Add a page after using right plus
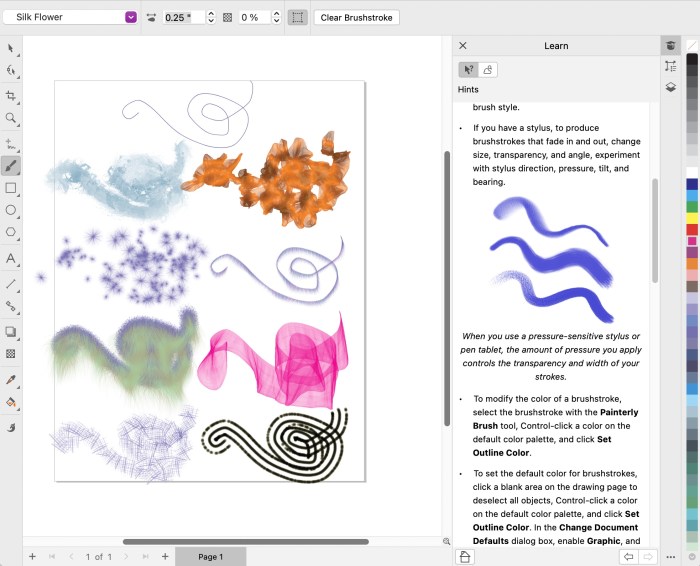The height and width of the screenshot is (566, 700). tap(165, 556)
